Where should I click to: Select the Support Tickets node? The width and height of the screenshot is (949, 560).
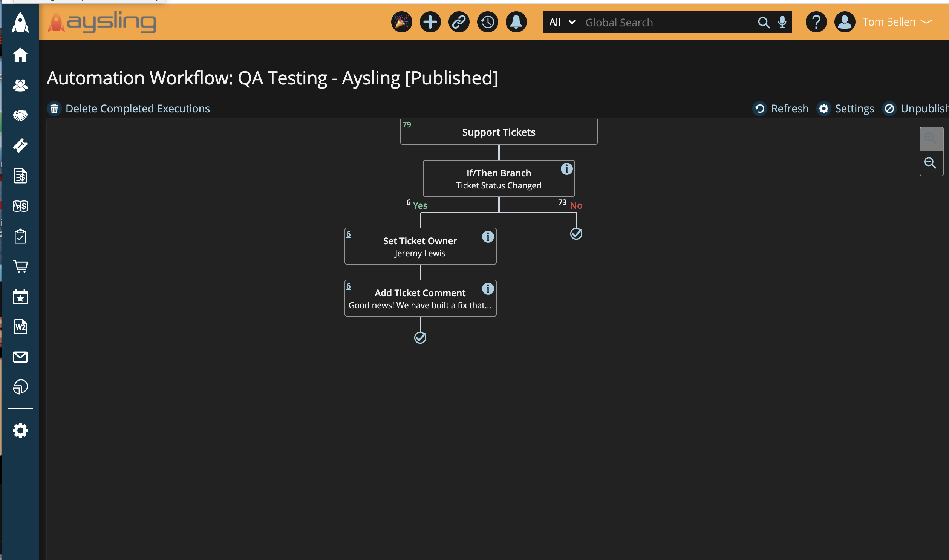click(x=499, y=132)
